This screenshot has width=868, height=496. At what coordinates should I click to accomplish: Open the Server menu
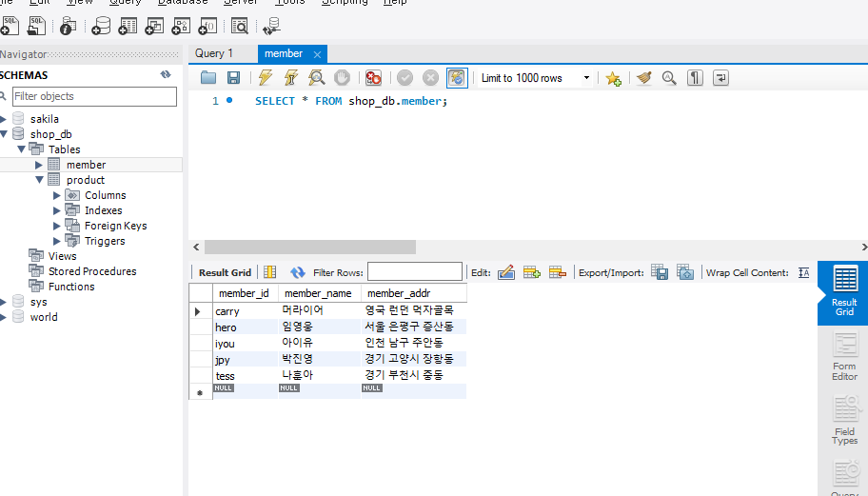pyautogui.click(x=241, y=2)
